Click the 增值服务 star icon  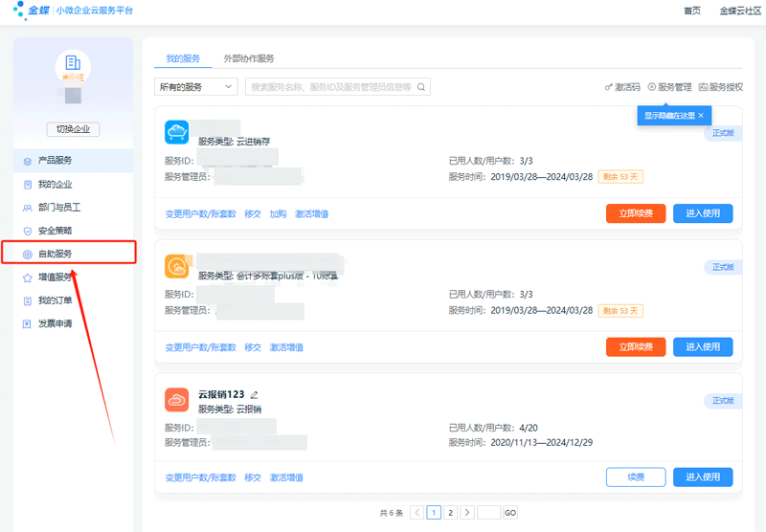[28, 277]
